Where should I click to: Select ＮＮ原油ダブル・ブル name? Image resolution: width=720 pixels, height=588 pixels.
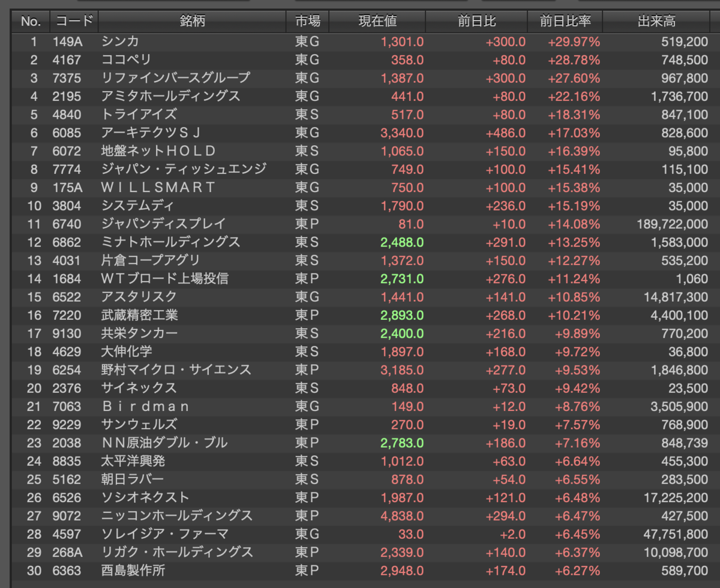tap(164, 443)
